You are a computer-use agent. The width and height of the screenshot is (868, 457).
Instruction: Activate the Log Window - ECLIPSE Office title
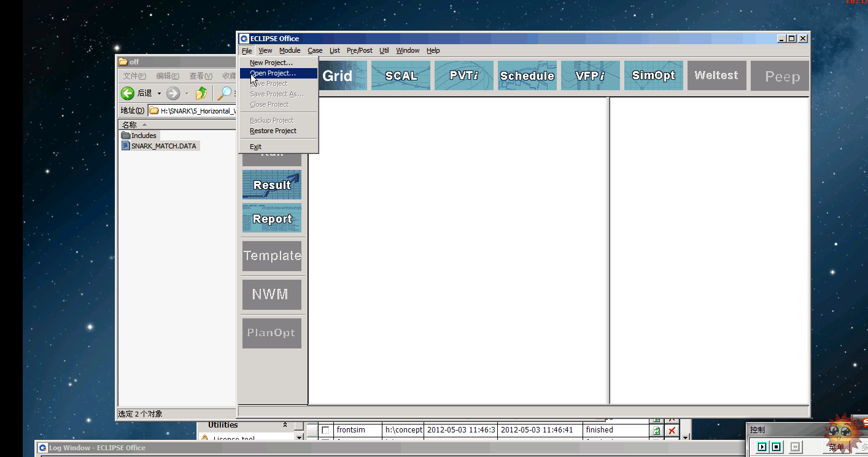pyautogui.click(x=97, y=448)
